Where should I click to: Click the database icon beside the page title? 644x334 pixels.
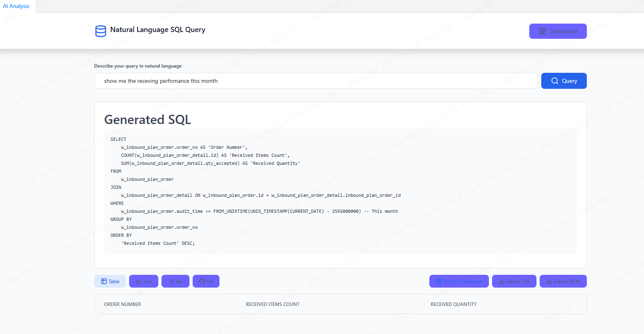click(x=101, y=31)
